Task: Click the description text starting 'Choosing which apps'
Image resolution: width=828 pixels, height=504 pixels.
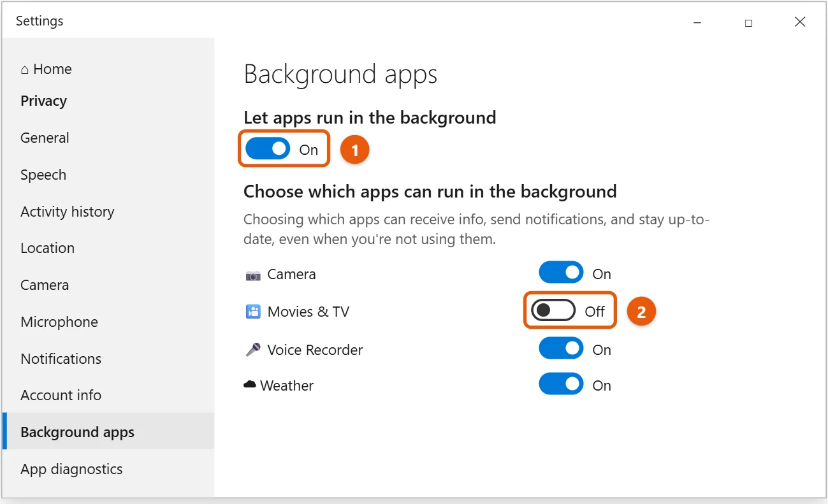Action: 477,229
